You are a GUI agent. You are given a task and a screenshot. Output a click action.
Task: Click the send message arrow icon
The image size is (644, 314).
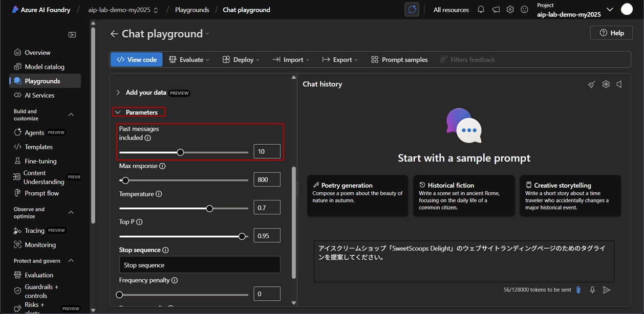pyautogui.click(x=607, y=290)
